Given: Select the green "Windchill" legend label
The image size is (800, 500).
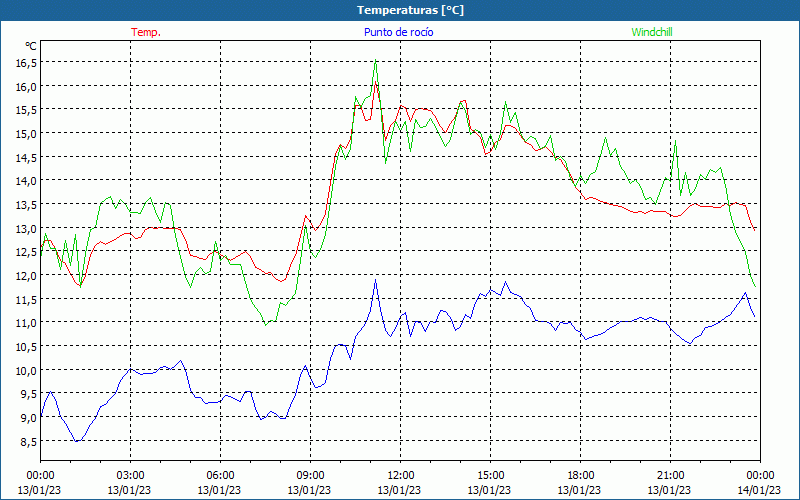Looking at the screenshot, I should (x=652, y=32).
